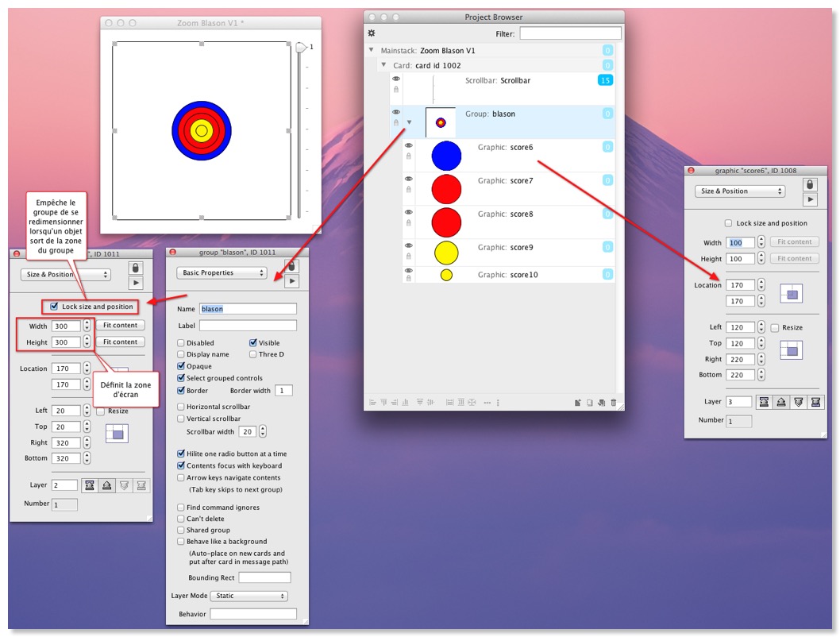Click the lock icon in the score6 inspector
The image size is (840, 637).
(x=810, y=185)
